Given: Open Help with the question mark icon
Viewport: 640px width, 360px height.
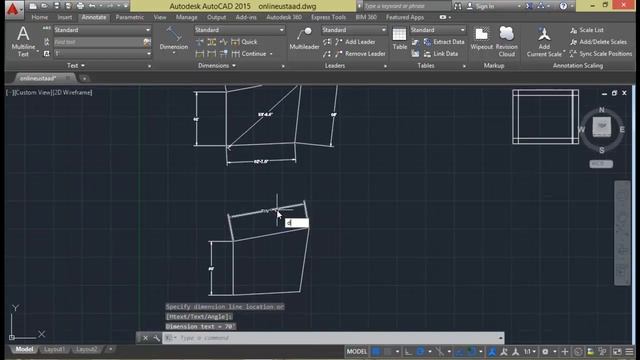Looking at the screenshot, I should (x=563, y=6).
